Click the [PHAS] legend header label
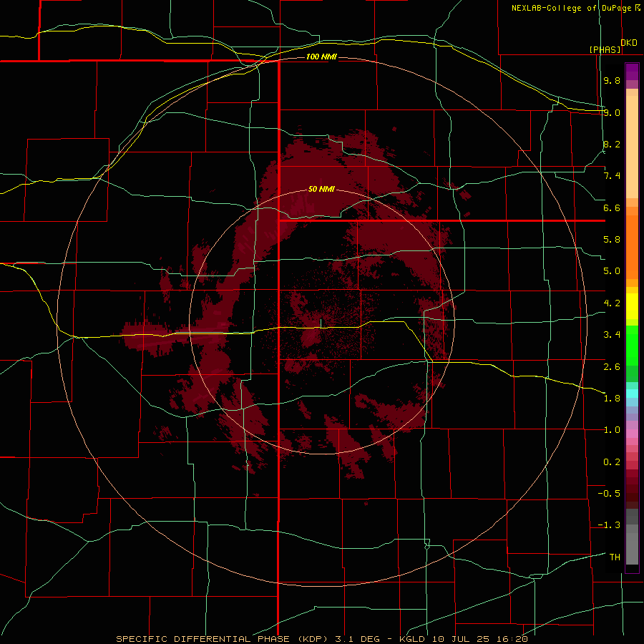644x644 pixels. tap(605, 49)
